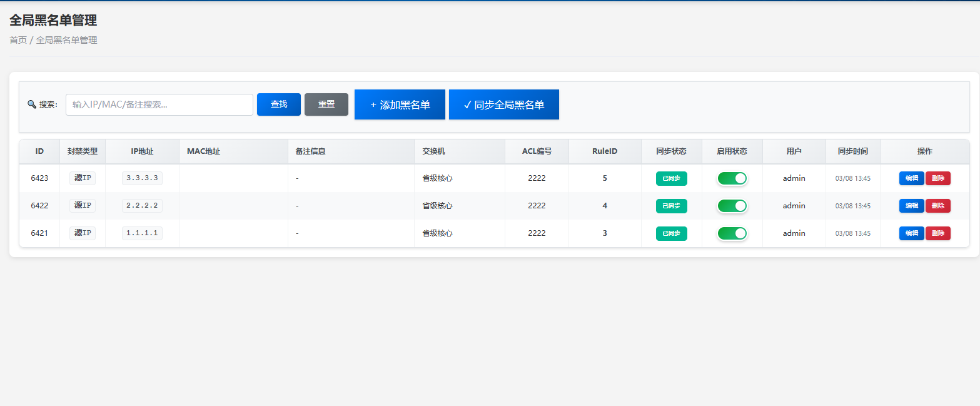Disable the enable switch for entry 6423
Screen dimensions: 980x406
[x=732, y=178]
